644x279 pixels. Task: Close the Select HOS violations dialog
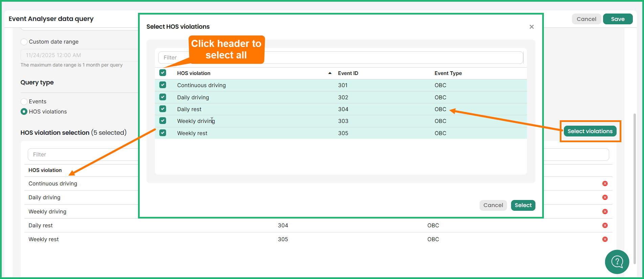531,27
